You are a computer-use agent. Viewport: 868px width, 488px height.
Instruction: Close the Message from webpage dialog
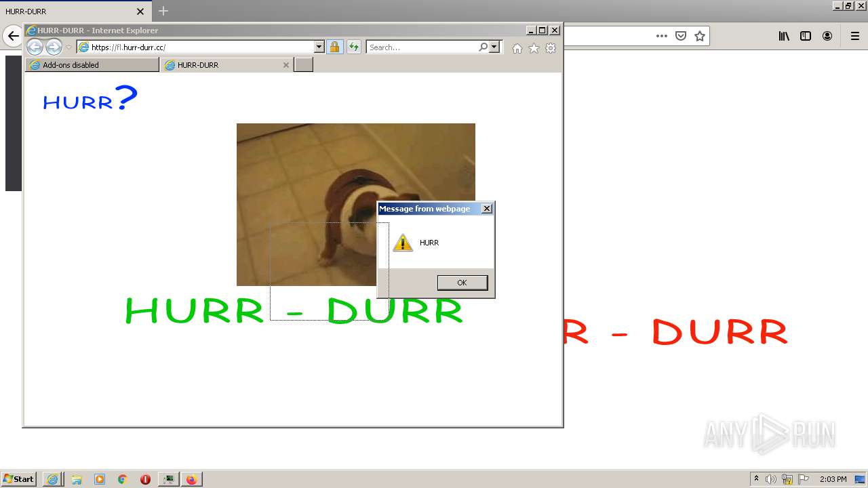(x=487, y=209)
